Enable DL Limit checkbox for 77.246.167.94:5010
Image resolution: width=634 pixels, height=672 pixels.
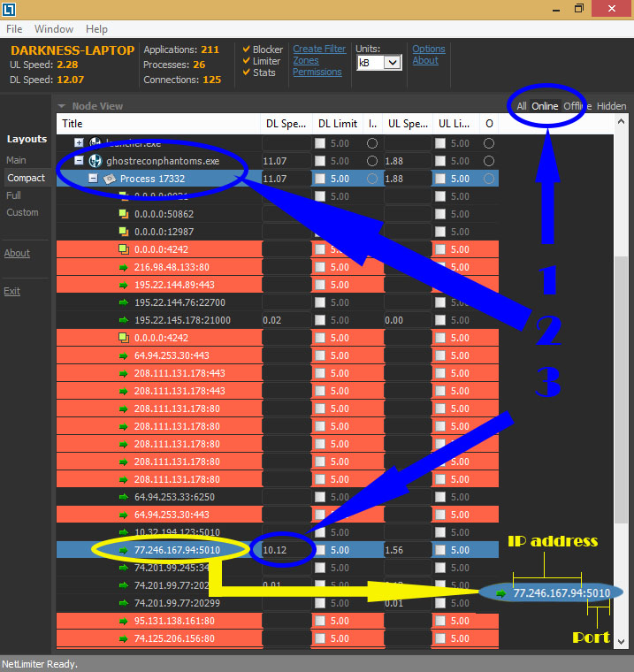(x=320, y=550)
